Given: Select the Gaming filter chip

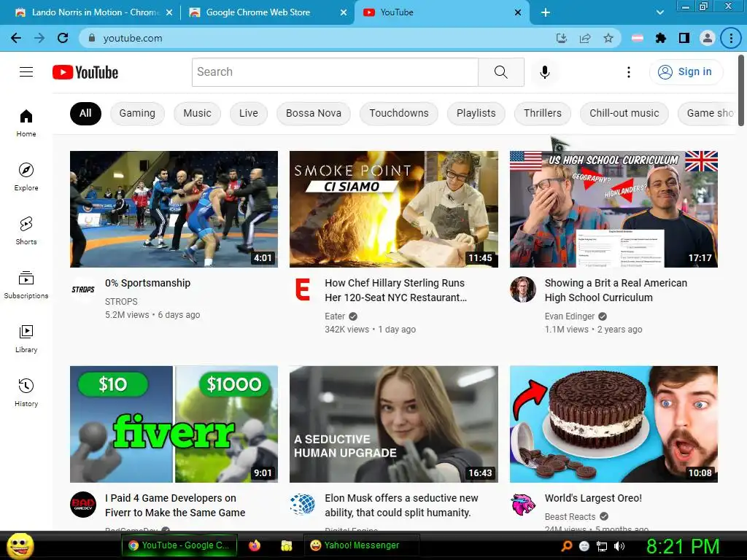Looking at the screenshot, I should 137,113.
